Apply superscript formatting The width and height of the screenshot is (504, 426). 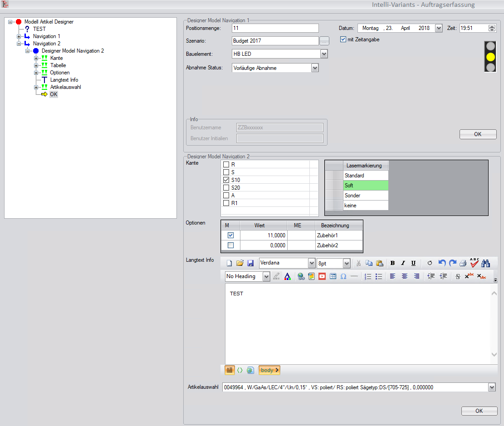tap(469, 276)
